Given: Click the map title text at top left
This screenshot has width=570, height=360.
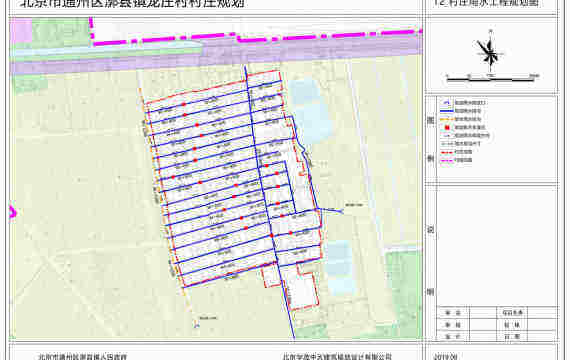Looking at the screenshot, I should (132, 4).
